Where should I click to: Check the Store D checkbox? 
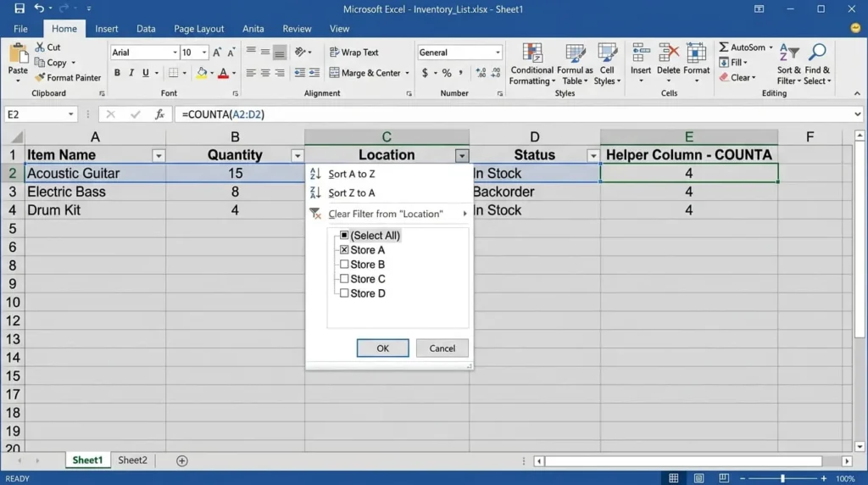tap(344, 293)
